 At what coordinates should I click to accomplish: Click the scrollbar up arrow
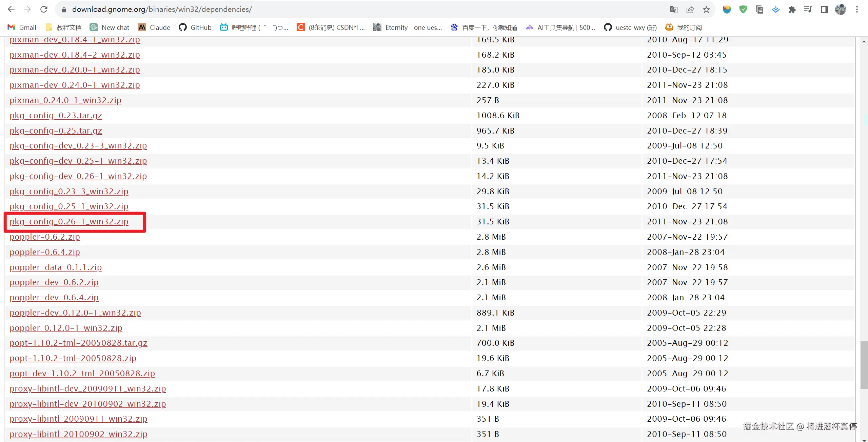[x=864, y=41]
